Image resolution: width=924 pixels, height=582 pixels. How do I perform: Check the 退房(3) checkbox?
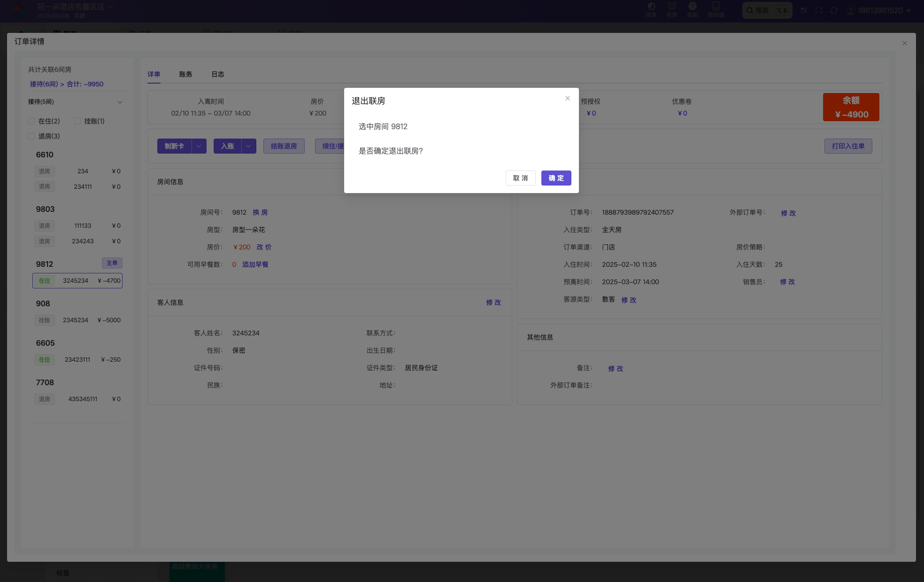point(31,136)
